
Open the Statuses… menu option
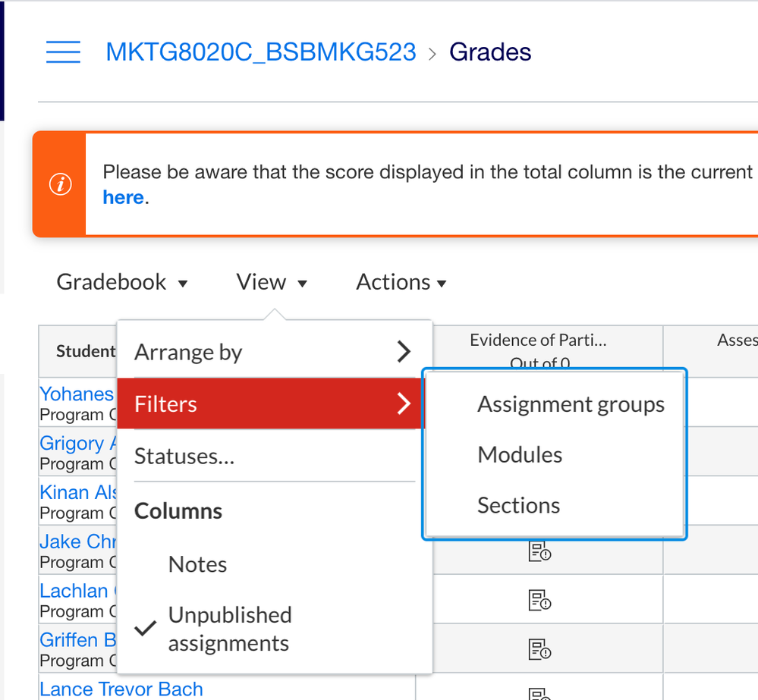(184, 457)
